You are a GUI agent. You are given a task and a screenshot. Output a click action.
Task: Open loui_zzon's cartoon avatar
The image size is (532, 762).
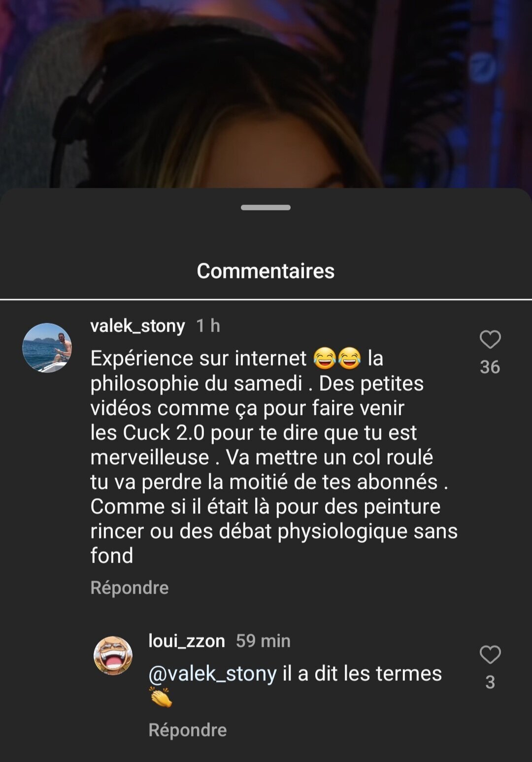(113, 655)
